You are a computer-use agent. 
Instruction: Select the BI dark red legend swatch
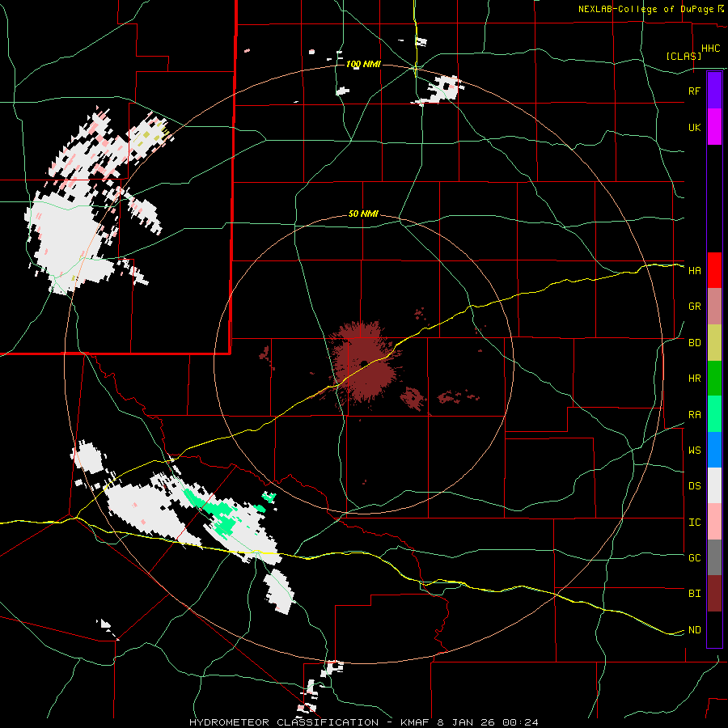click(x=714, y=594)
